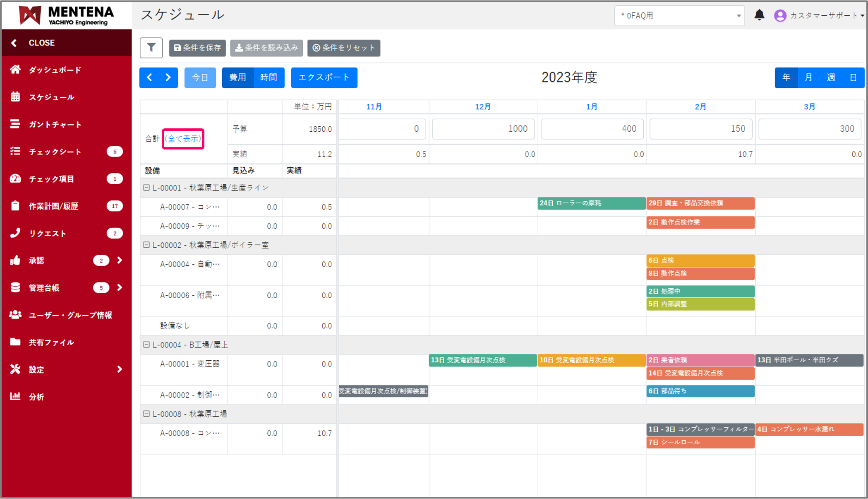Open Requests via the phone icon
The image size is (868, 499).
coord(15,233)
